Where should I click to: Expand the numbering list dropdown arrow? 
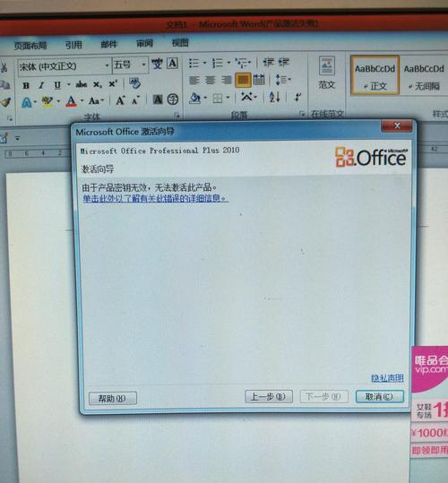[228, 63]
